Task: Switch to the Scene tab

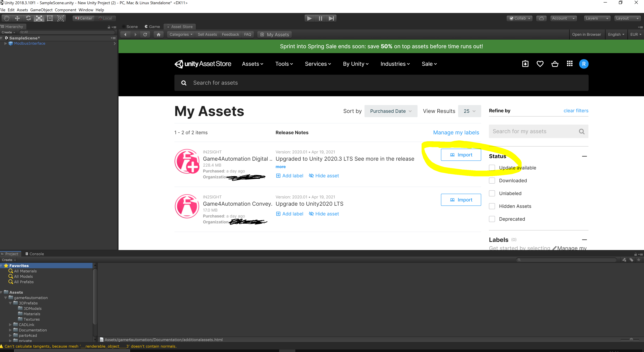Action: click(130, 26)
